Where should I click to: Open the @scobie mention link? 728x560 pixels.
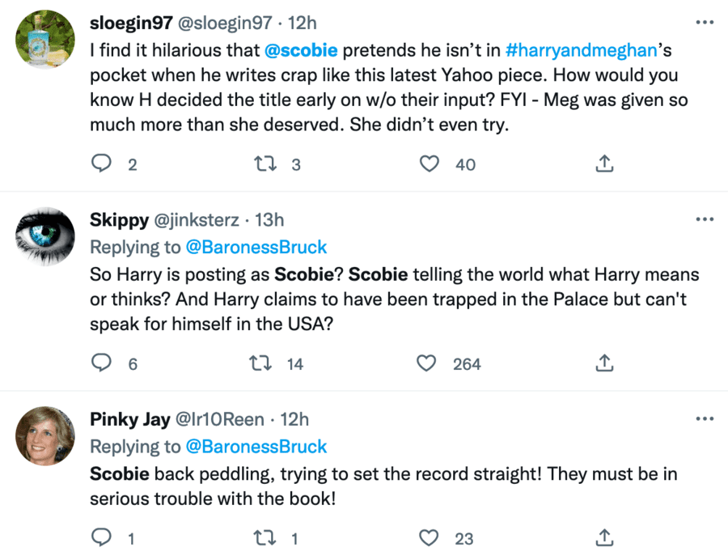(297, 50)
